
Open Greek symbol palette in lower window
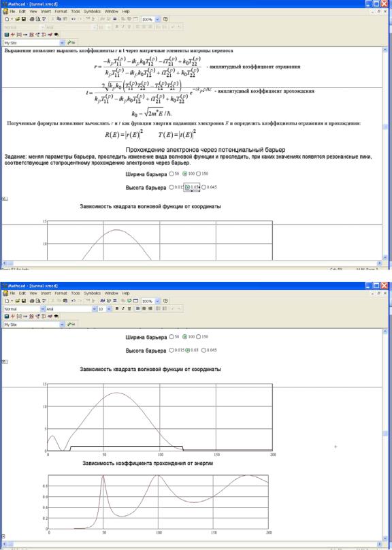tap(50, 317)
